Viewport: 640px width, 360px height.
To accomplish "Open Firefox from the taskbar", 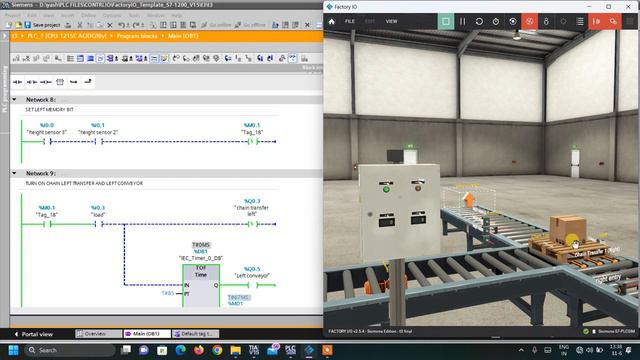I will click(x=199, y=350).
